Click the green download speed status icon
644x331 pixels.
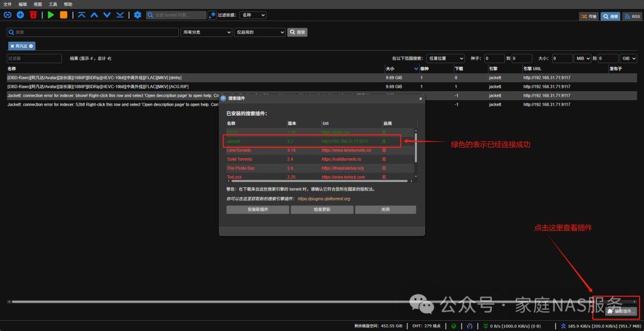[486, 326]
